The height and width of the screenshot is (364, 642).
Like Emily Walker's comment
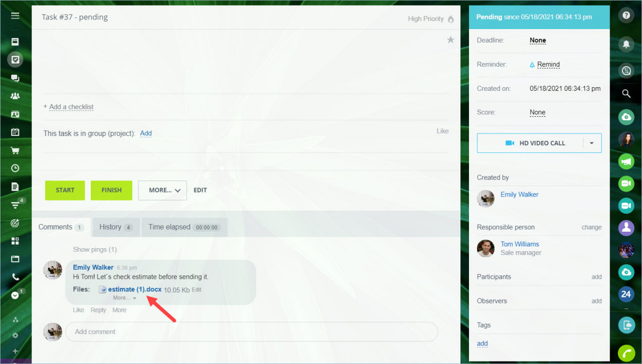point(79,310)
